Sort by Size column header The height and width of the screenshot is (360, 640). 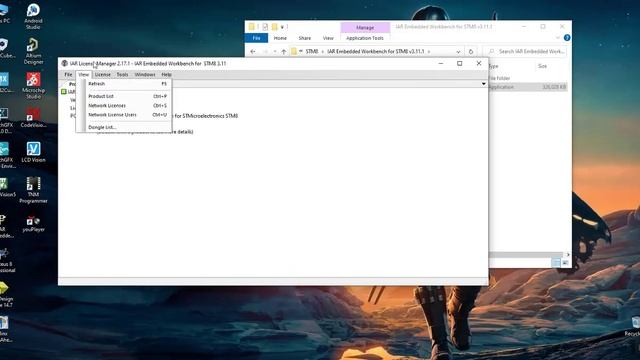click(x=542, y=66)
